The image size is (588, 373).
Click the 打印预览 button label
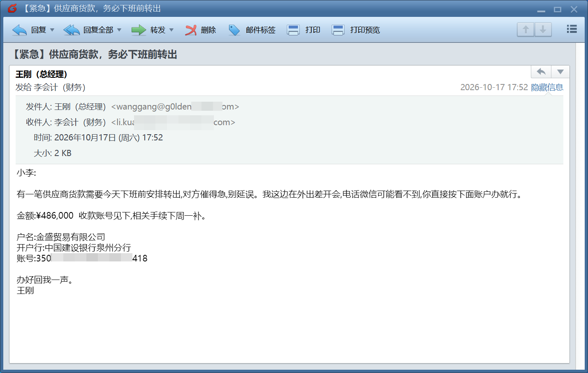pyautogui.click(x=365, y=30)
